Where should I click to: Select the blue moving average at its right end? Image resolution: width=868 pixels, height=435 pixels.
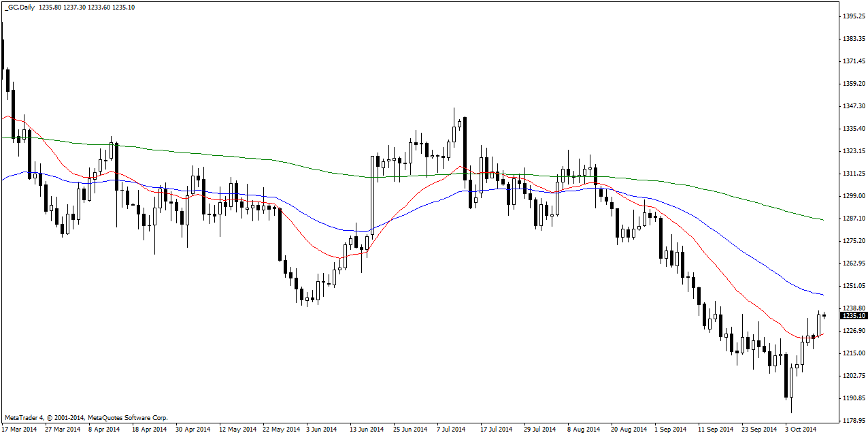pos(820,294)
